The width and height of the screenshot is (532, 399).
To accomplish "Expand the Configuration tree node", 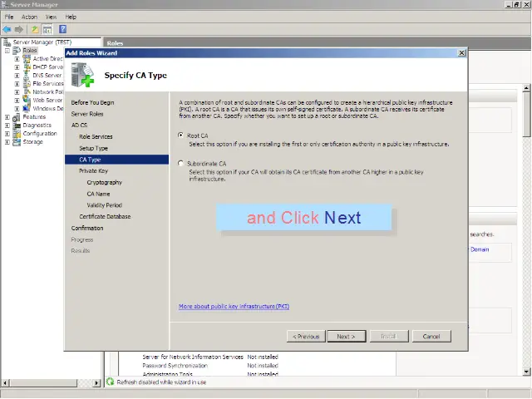I will [x=7, y=134].
